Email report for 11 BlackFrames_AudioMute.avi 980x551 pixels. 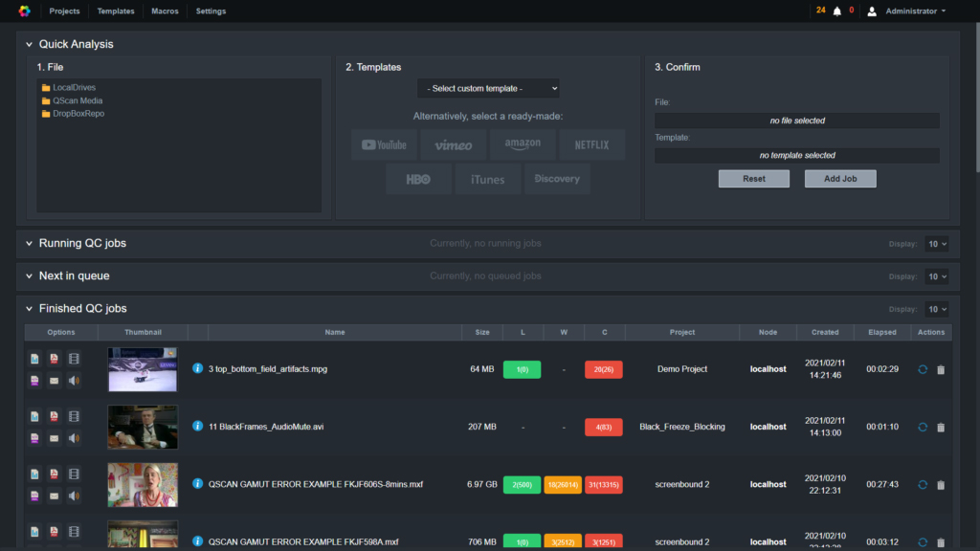tap(55, 438)
